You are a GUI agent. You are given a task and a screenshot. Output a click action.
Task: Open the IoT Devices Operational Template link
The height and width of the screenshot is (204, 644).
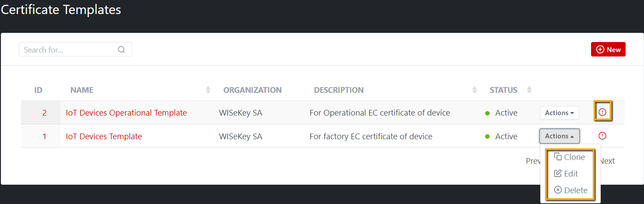126,113
